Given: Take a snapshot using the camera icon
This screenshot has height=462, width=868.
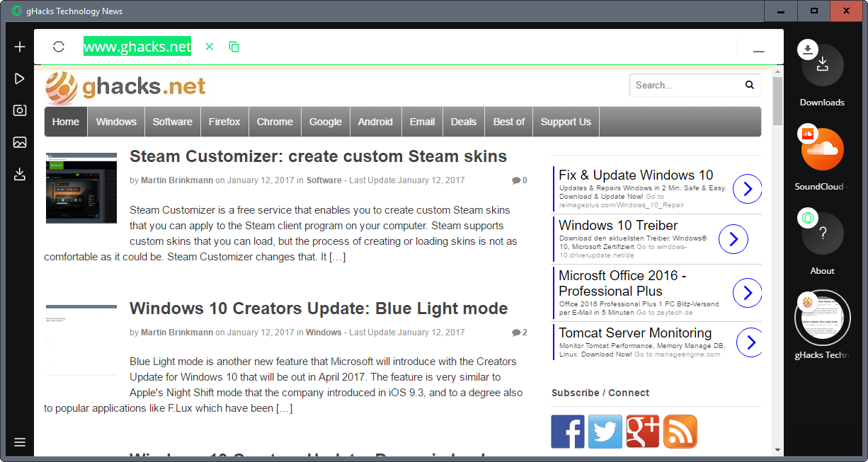Looking at the screenshot, I should (20, 110).
